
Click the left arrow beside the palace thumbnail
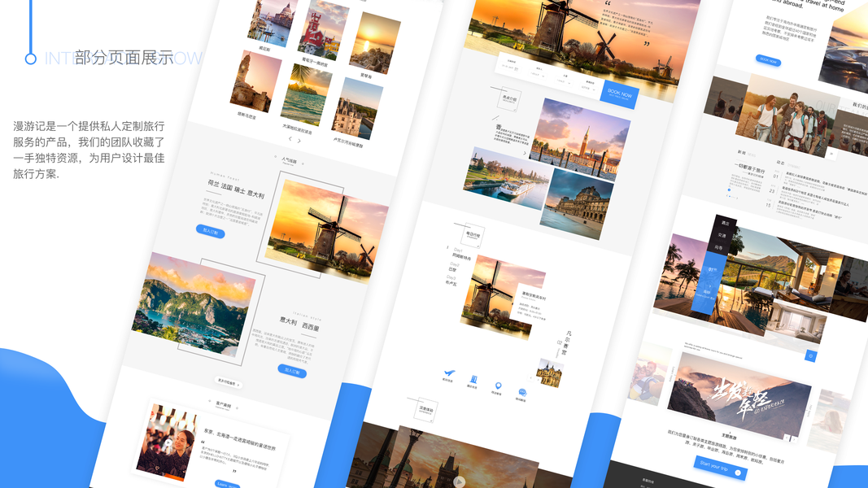(x=530, y=378)
